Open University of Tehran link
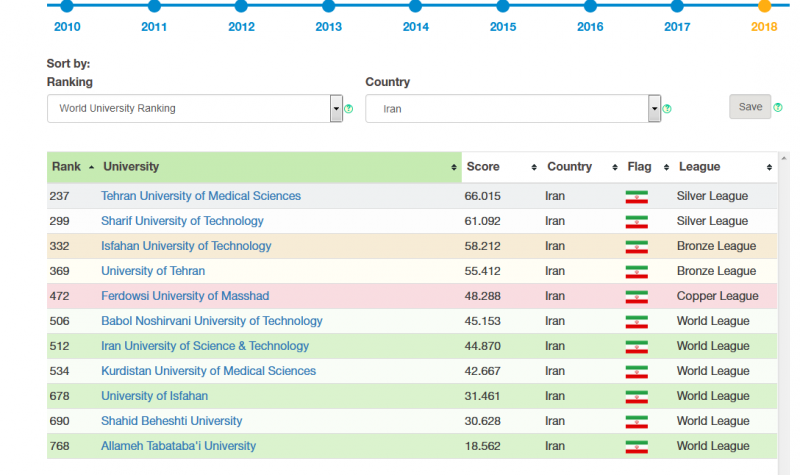The width and height of the screenshot is (800, 475). [x=153, y=271]
